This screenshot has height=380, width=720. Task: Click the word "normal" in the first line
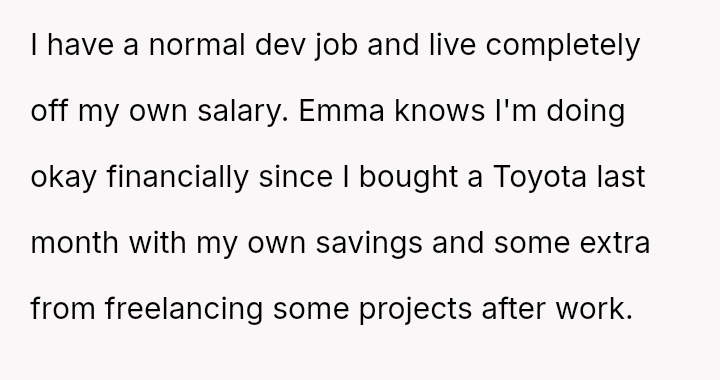coord(197,45)
